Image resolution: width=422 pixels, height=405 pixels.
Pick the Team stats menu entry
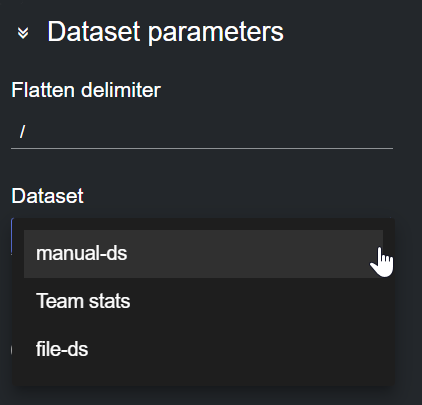pos(203,301)
